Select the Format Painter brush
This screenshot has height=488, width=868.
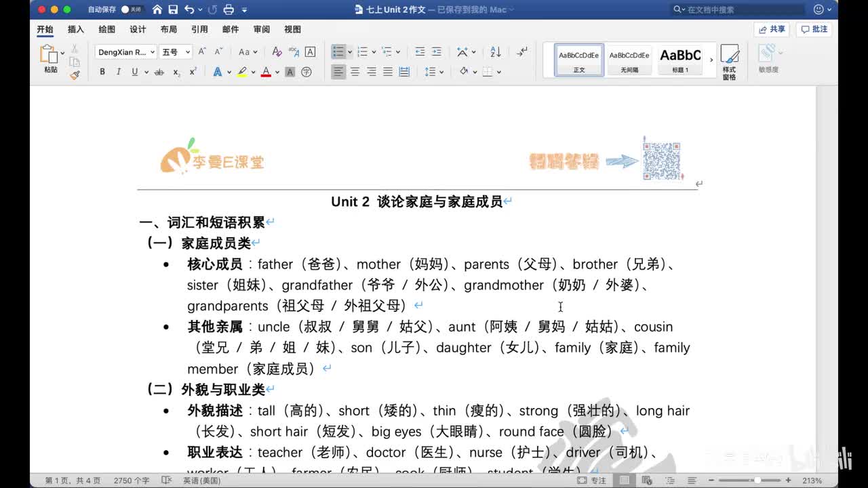coord(75,75)
